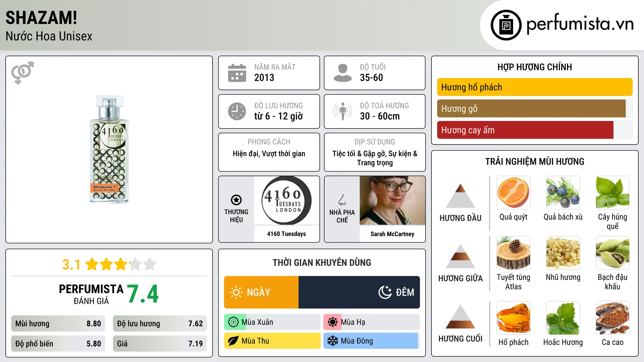Open the Sarah McCartney portrait photo
Viewport: 644px width, 362px height.
(x=392, y=200)
